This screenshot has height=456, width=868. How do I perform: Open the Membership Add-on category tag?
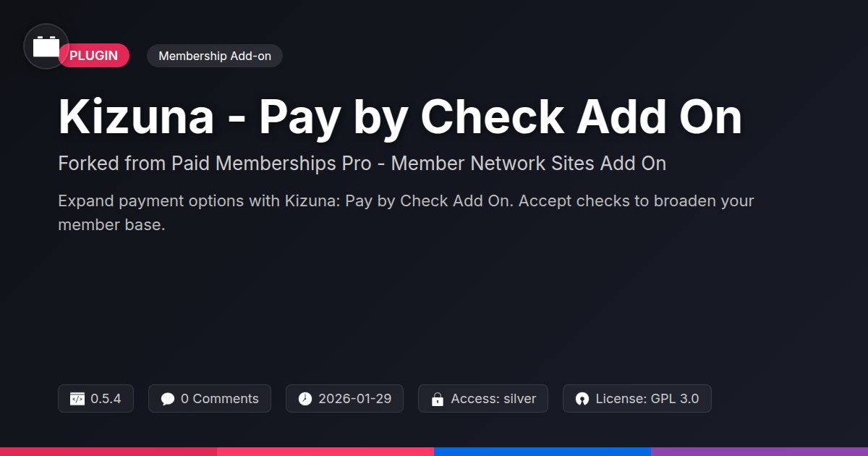[x=215, y=56]
